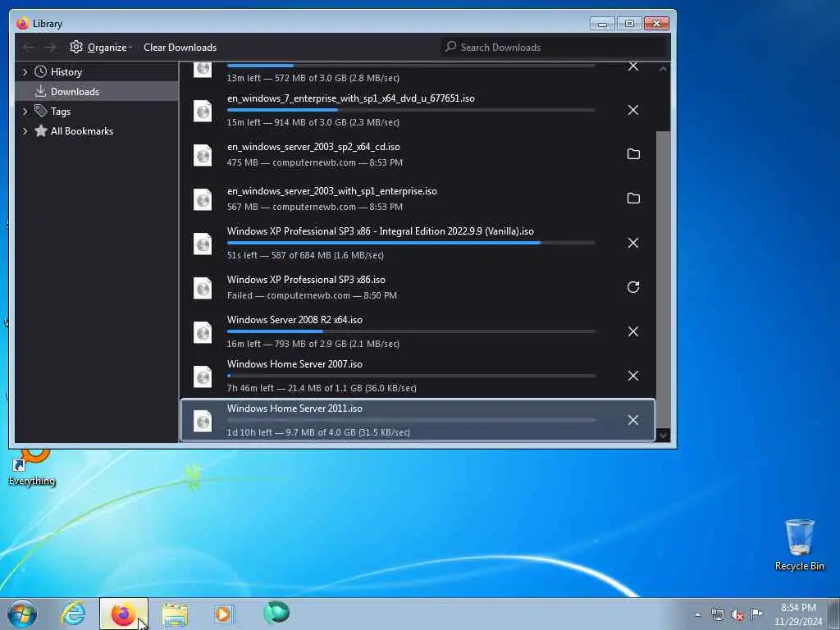Click "567 MB — computernewb.com — 8:53 PM" text
Viewport: 840px width, 630px height.
click(x=314, y=207)
